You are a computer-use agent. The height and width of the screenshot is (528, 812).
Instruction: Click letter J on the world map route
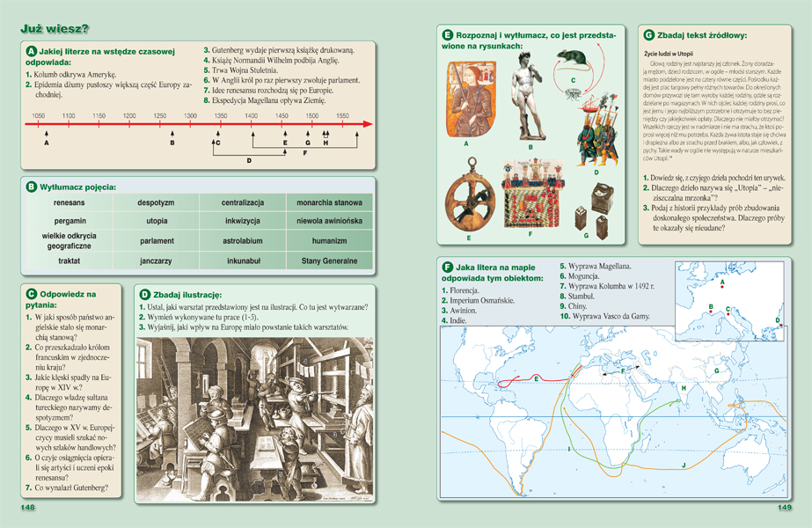click(x=684, y=466)
